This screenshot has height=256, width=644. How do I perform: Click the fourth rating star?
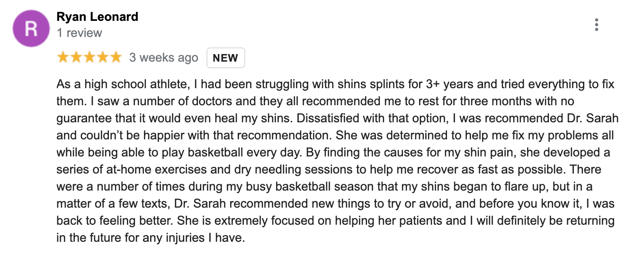(103, 58)
